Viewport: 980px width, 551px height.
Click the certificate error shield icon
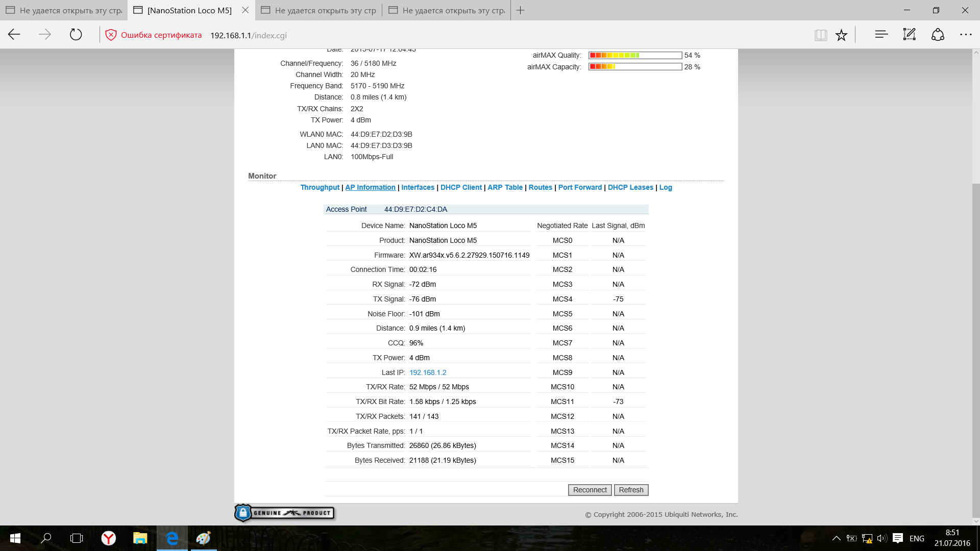[x=111, y=35]
